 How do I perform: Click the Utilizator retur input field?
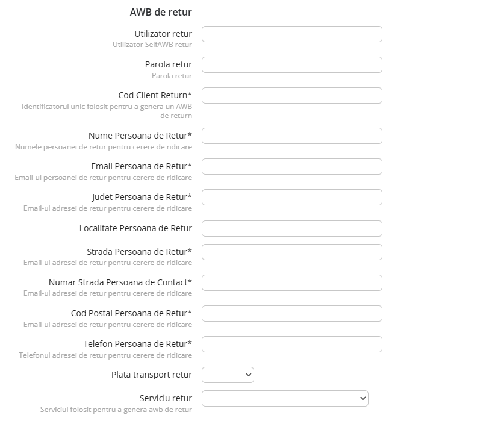(x=291, y=34)
